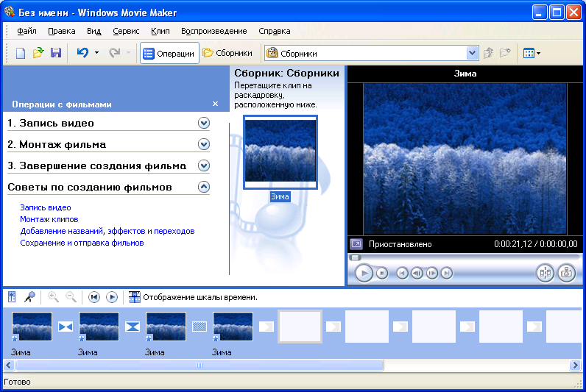Screen dimensions: 586x392
Task: Select the first Зима clip on storyboard
Action: (x=32, y=327)
